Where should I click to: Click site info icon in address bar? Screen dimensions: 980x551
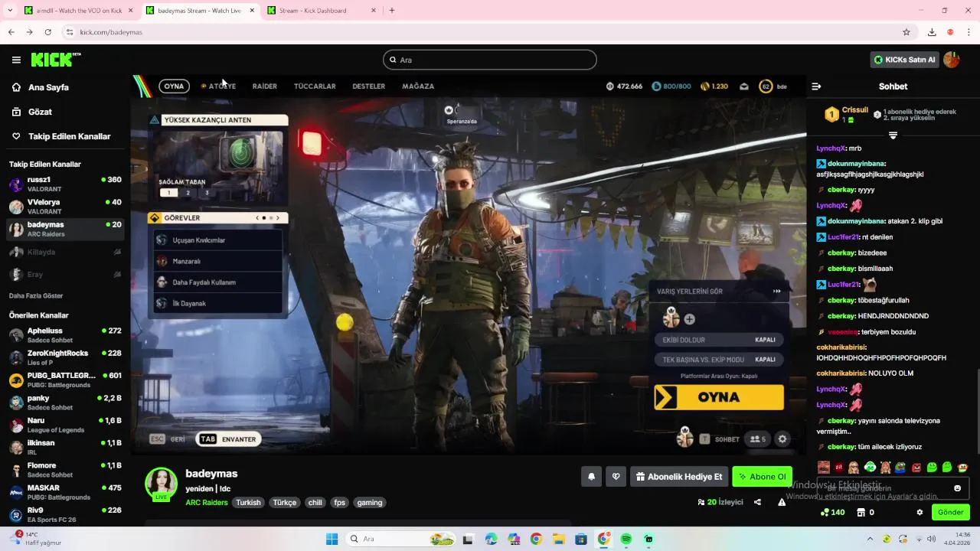(x=70, y=32)
